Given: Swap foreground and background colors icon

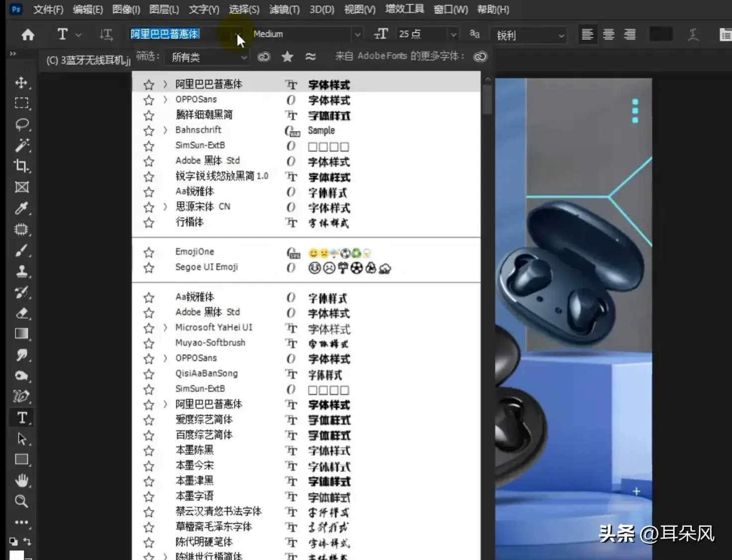Looking at the screenshot, I should (27, 541).
